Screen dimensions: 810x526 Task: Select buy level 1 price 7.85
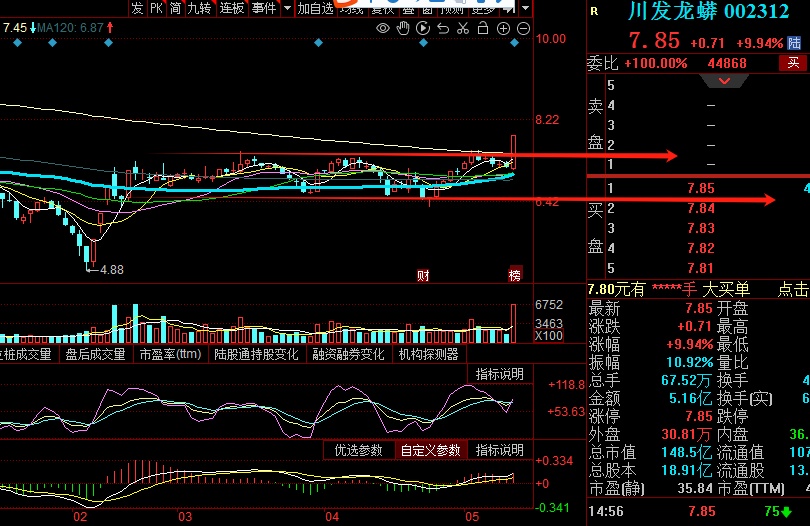(x=700, y=188)
